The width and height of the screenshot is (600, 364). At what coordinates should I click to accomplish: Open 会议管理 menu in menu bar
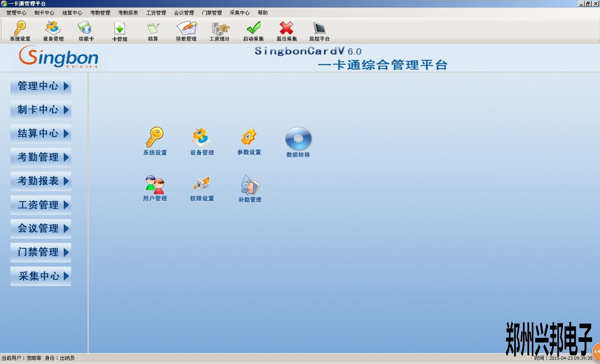pyautogui.click(x=184, y=13)
